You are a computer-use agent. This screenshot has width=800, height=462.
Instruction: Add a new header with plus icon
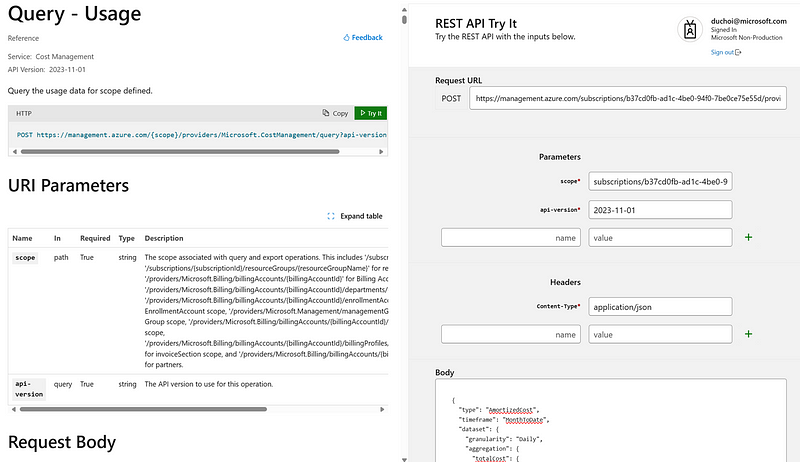[x=749, y=334]
